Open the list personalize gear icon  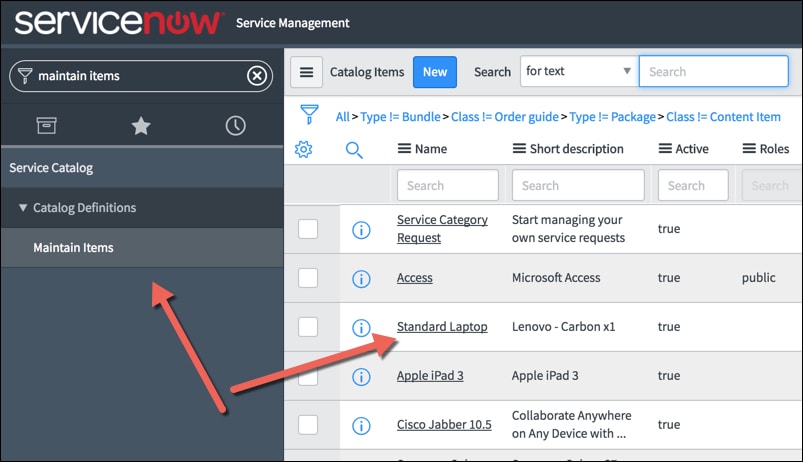click(x=303, y=149)
